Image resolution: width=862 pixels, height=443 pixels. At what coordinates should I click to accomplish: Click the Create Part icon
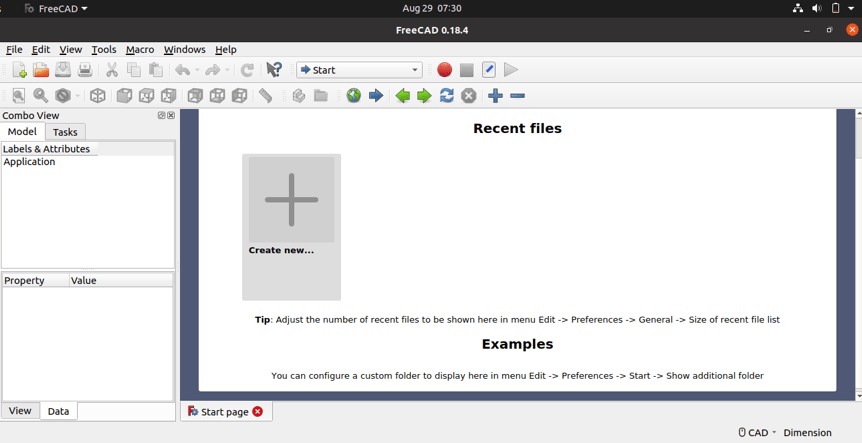pyautogui.click(x=299, y=96)
